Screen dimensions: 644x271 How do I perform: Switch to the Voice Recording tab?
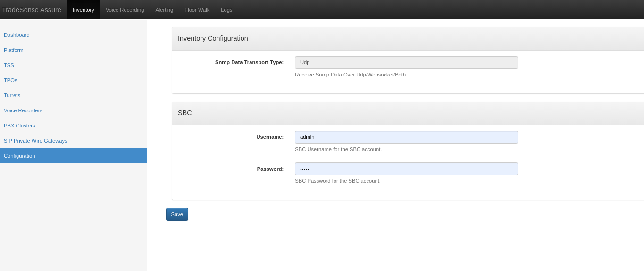pos(125,10)
